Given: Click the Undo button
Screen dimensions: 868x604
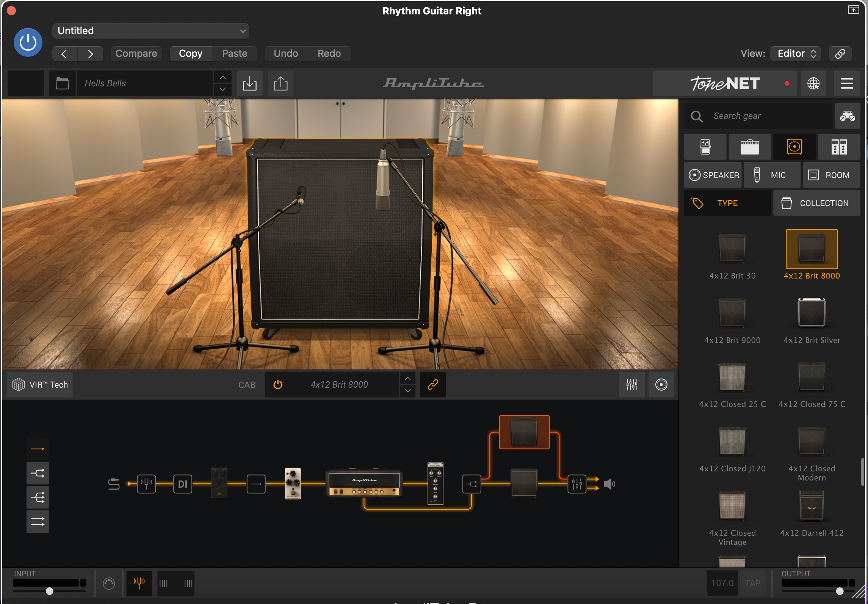Looking at the screenshot, I should [x=286, y=53].
